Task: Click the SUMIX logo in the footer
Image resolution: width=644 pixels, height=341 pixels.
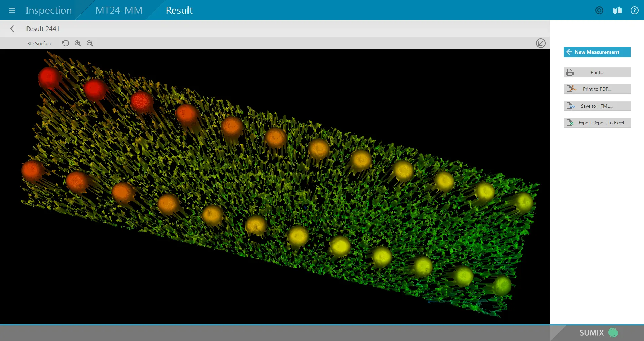Action: coord(598,333)
